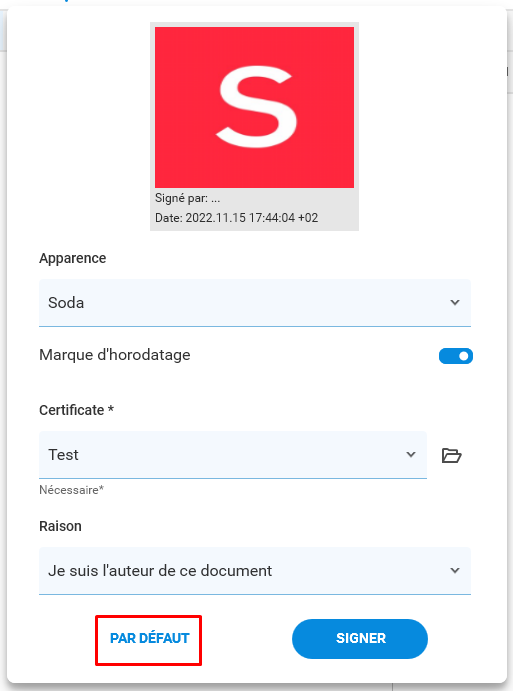This screenshot has height=691, width=513.
Task: Click the Raison label
Action: pos(60,526)
